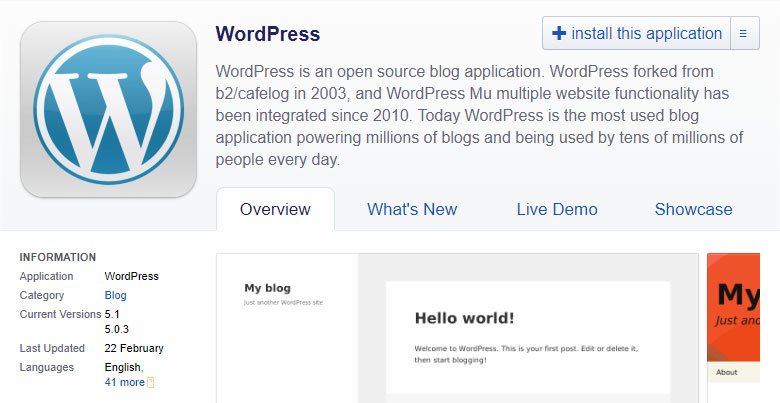
Task: Select the Overview tab
Action: pos(275,209)
